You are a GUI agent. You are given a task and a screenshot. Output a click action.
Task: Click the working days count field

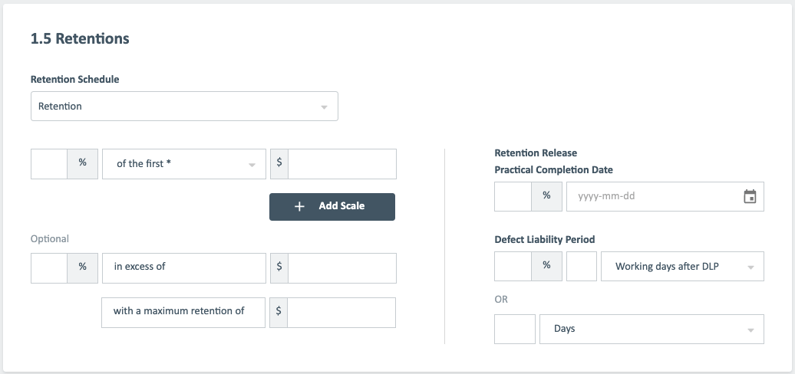[x=582, y=266]
